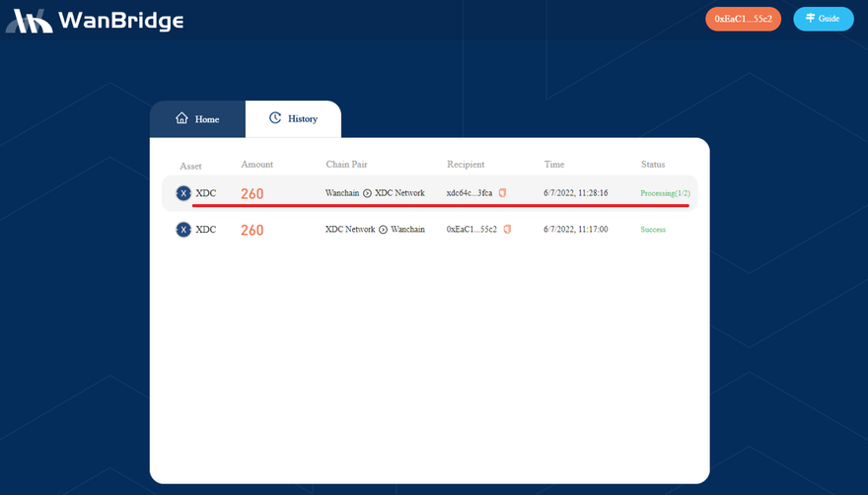Click the arrow icon after Wanchain in first row
Screen dimensions: 868x495
(x=367, y=193)
